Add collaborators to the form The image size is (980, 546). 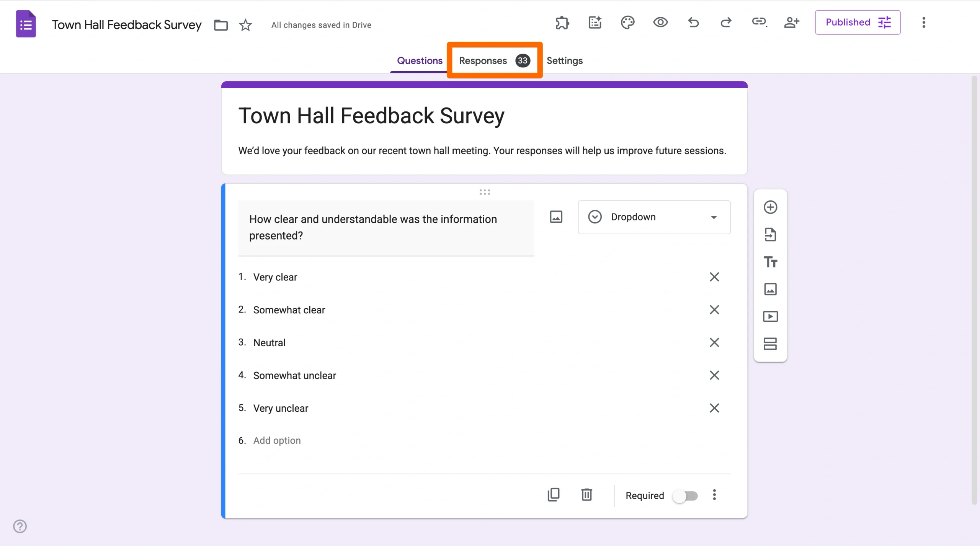pos(792,23)
